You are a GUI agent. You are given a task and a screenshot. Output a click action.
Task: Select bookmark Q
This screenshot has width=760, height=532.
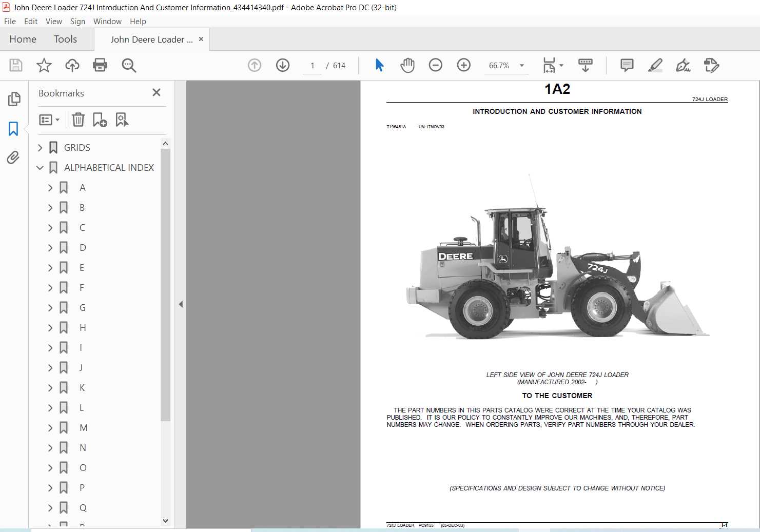[83, 508]
